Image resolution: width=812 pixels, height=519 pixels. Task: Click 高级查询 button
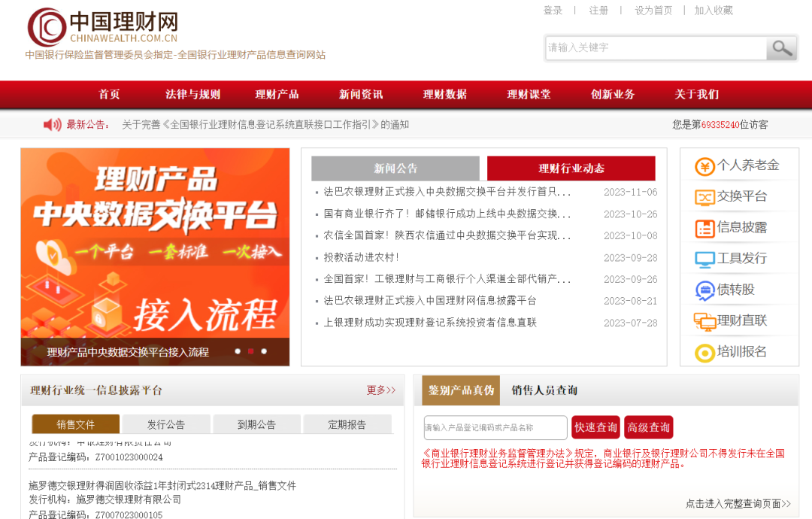(648, 427)
